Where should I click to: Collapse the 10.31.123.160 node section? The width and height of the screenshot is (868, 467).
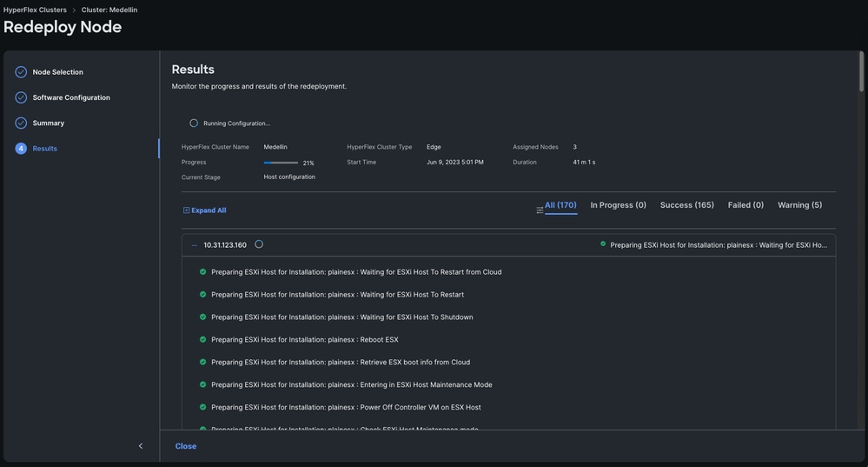point(194,245)
